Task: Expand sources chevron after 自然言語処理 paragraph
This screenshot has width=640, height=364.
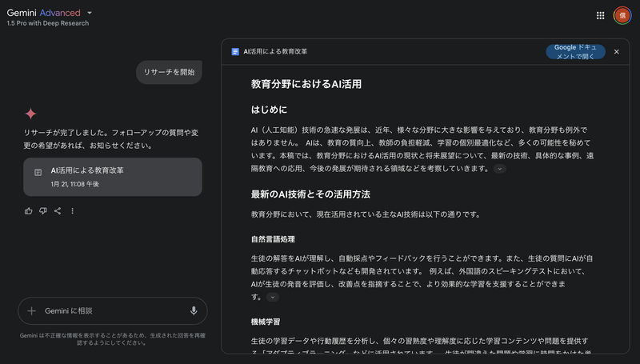Action: (x=273, y=297)
